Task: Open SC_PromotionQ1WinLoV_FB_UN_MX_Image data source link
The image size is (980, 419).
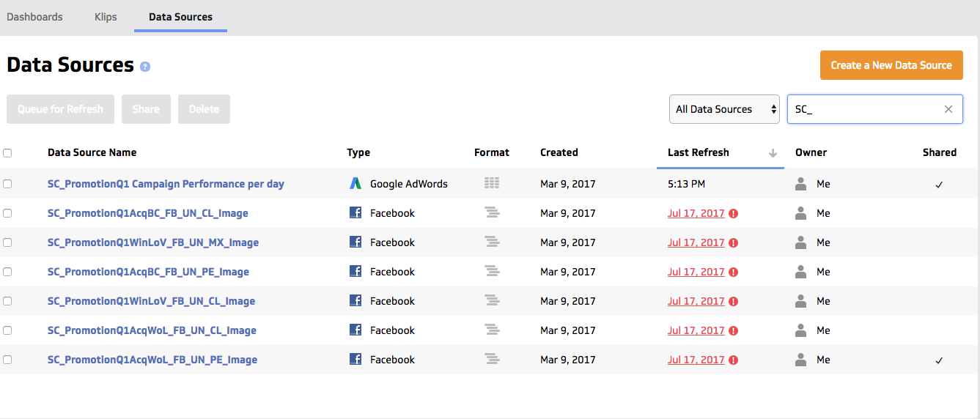Action: coord(153,242)
